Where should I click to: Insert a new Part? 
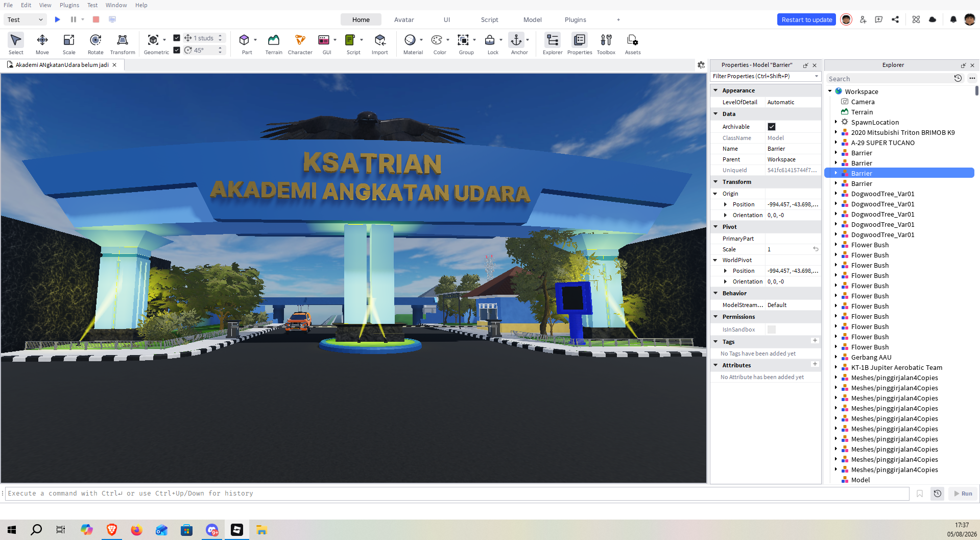[x=245, y=44]
